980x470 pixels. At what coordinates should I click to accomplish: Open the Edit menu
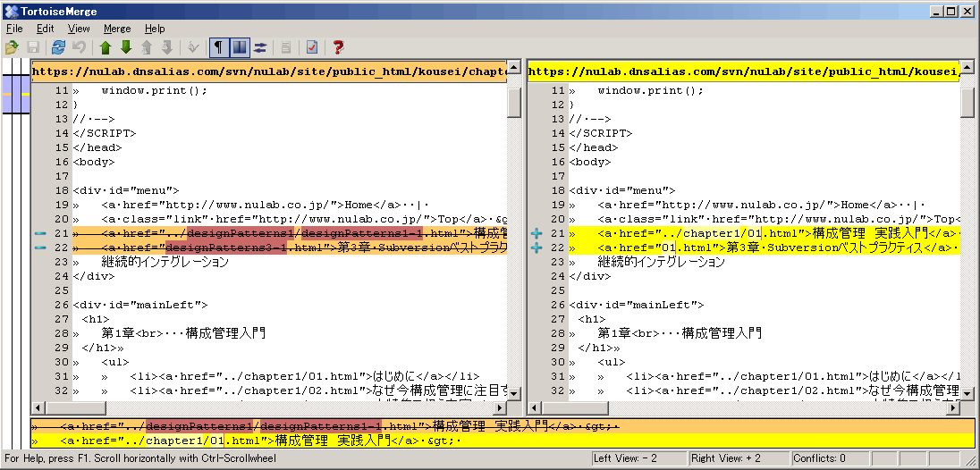coord(46,29)
